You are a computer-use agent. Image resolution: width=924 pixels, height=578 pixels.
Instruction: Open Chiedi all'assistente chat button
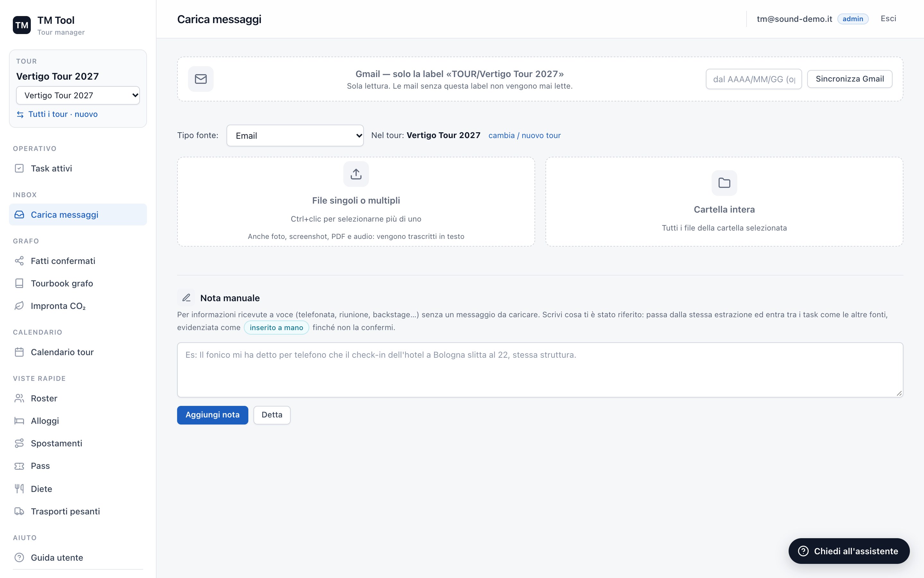(x=849, y=551)
